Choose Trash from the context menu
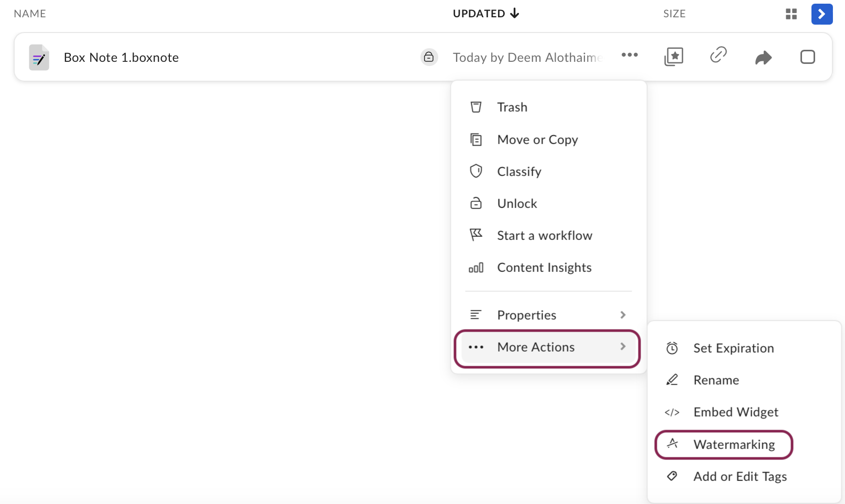This screenshot has width=845, height=504. pos(512,107)
